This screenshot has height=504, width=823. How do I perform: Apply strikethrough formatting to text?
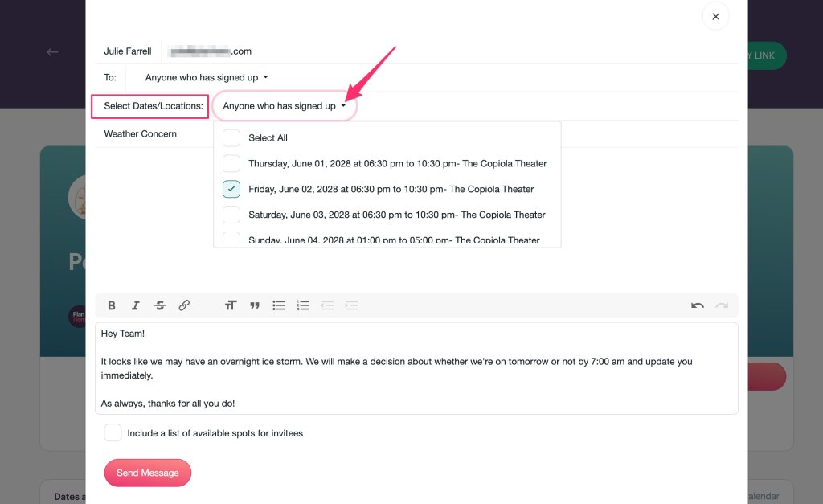[x=160, y=305]
